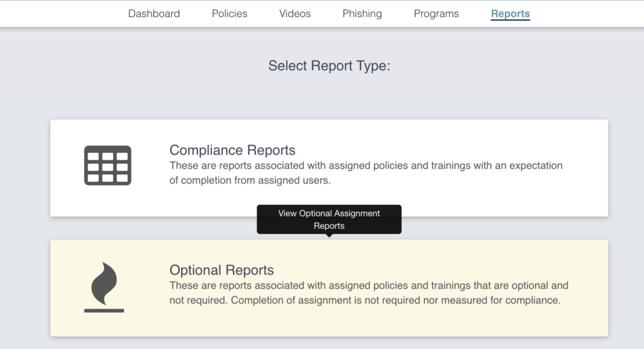Click the Compliance Reports heading
Viewport: 644px width, 349px height.
pos(233,150)
